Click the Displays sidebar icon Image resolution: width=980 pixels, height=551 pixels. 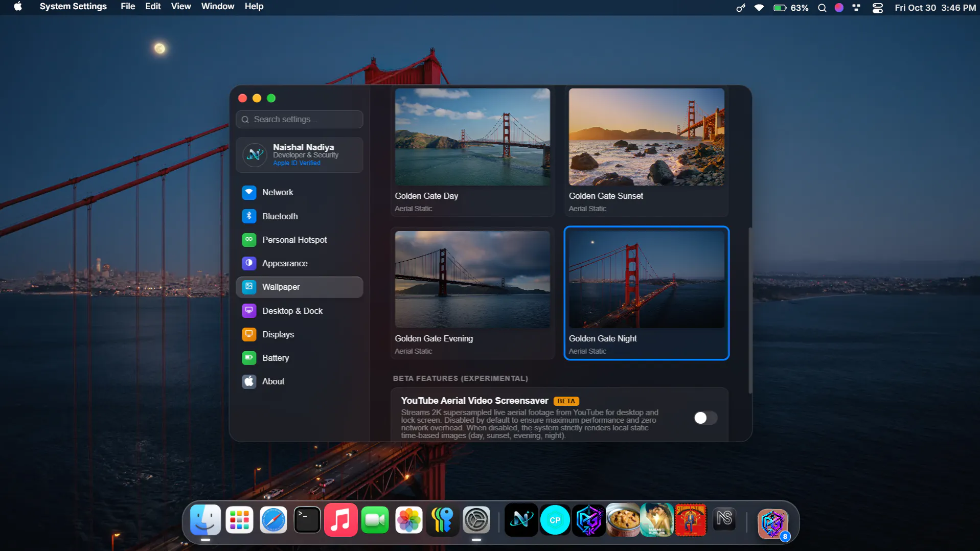249,334
